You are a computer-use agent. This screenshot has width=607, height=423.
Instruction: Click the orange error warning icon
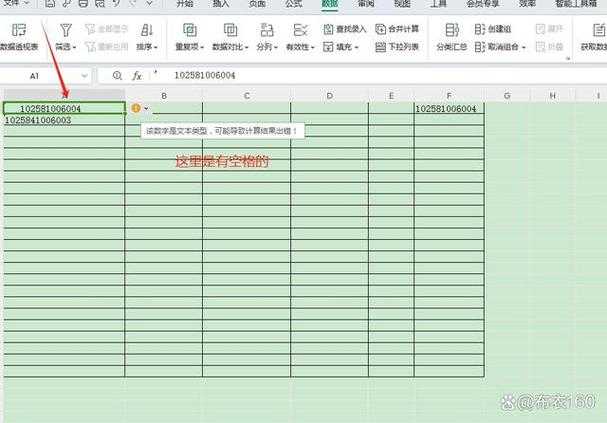point(136,108)
